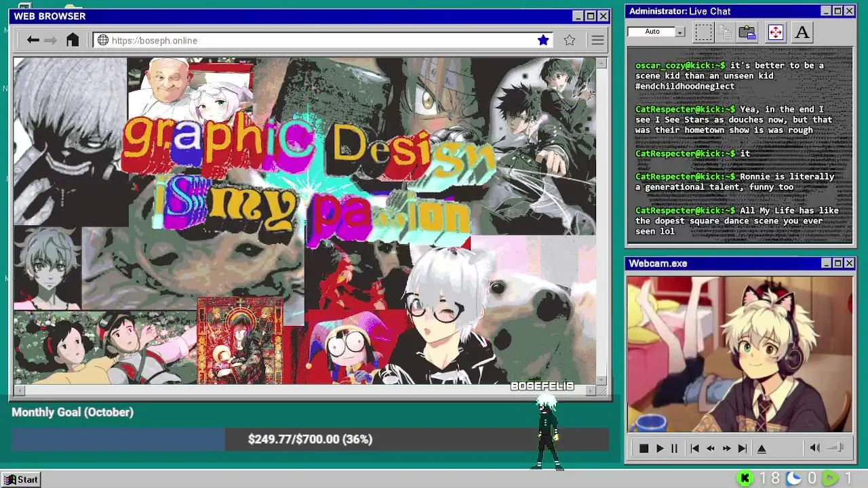Click the globe icon in address bar

[103, 40]
